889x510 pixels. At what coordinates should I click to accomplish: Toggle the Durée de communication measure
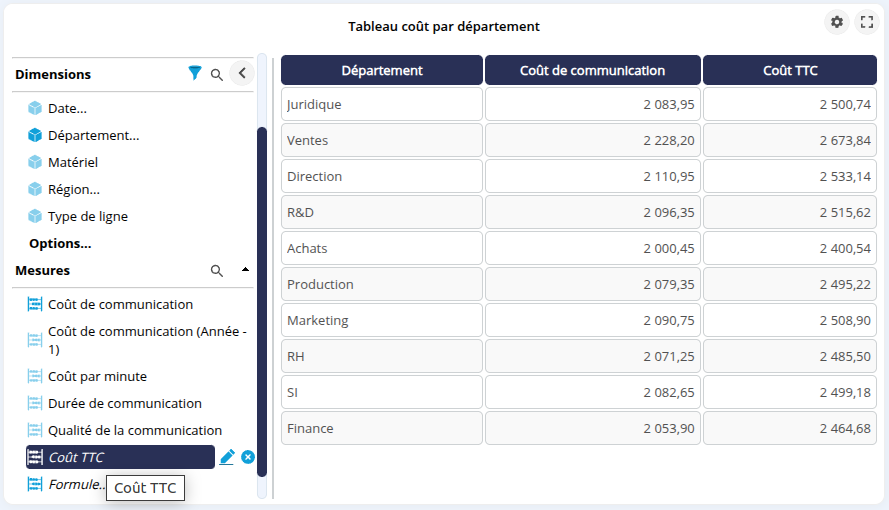pyautogui.click(x=124, y=403)
